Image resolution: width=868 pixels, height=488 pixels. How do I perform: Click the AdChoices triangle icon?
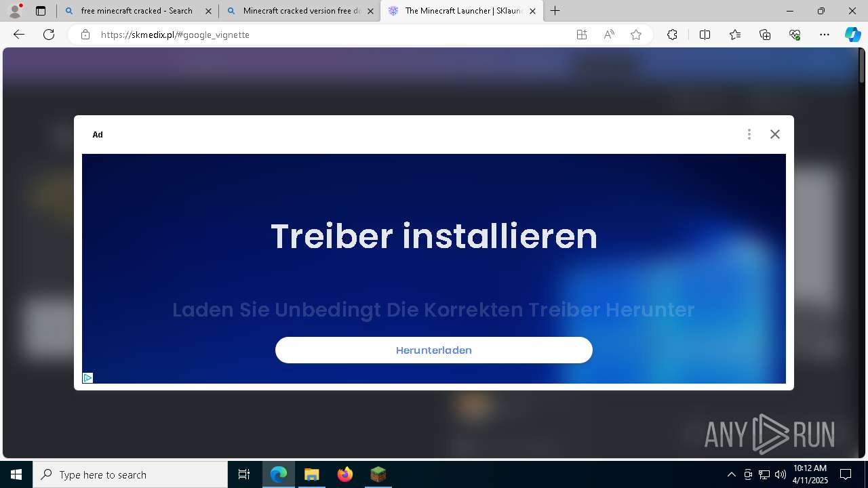click(87, 378)
